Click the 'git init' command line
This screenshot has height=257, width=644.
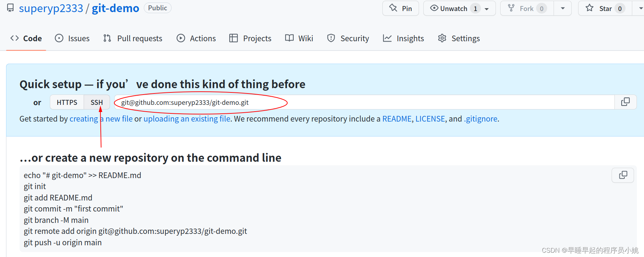click(35, 187)
